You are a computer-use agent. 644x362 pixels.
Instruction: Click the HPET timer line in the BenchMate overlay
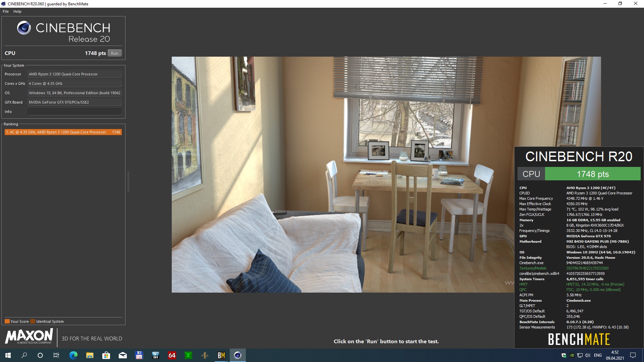pos(572,284)
